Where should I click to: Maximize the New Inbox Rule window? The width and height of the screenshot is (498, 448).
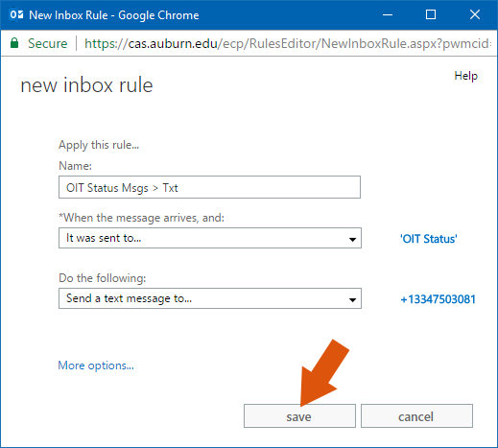[431, 14]
